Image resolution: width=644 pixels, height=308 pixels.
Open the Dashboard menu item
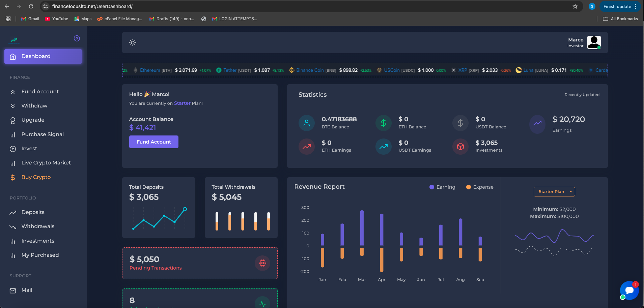coord(43,56)
